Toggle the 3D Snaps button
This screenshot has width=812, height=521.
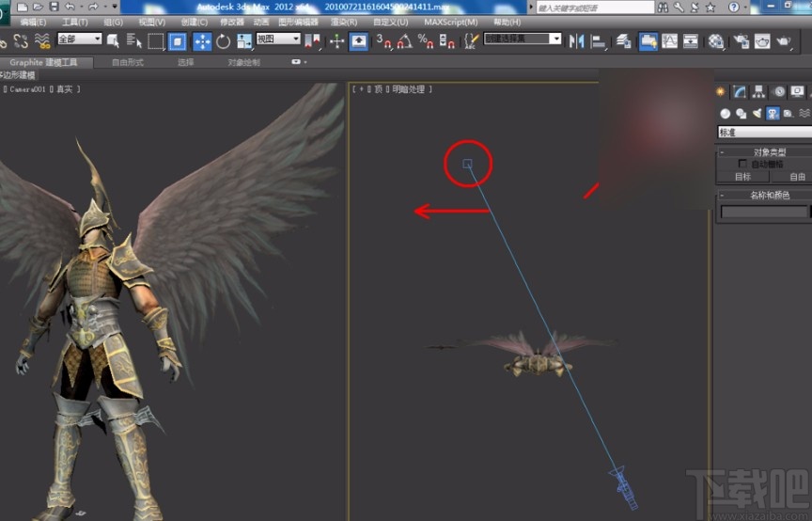[x=383, y=41]
